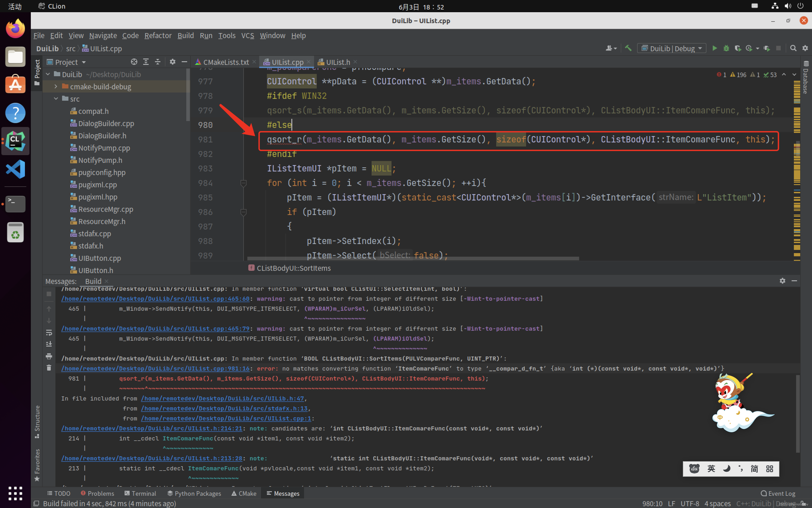
Task: Collapse the src folder in the tree
Action: click(56, 99)
